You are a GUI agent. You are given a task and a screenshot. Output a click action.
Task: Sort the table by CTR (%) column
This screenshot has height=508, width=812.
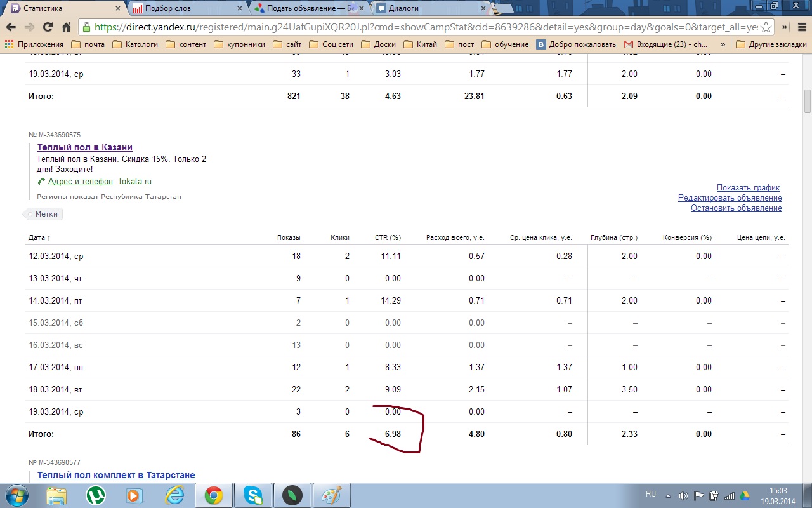[388, 237]
